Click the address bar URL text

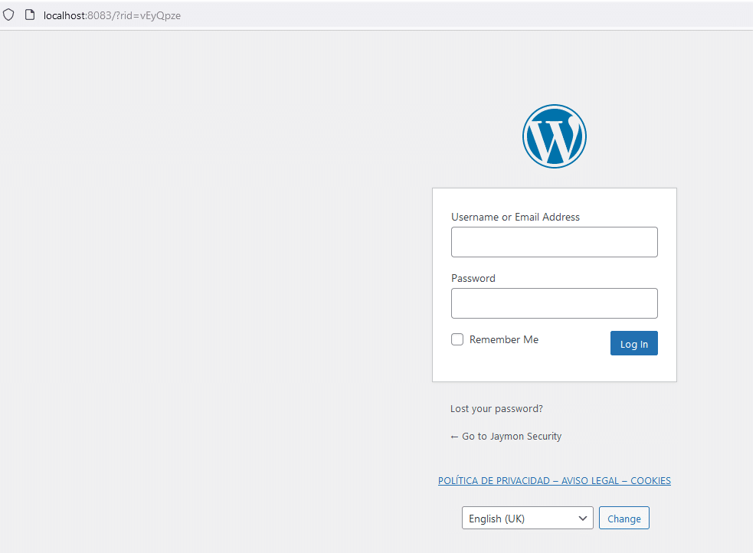(x=112, y=15)
